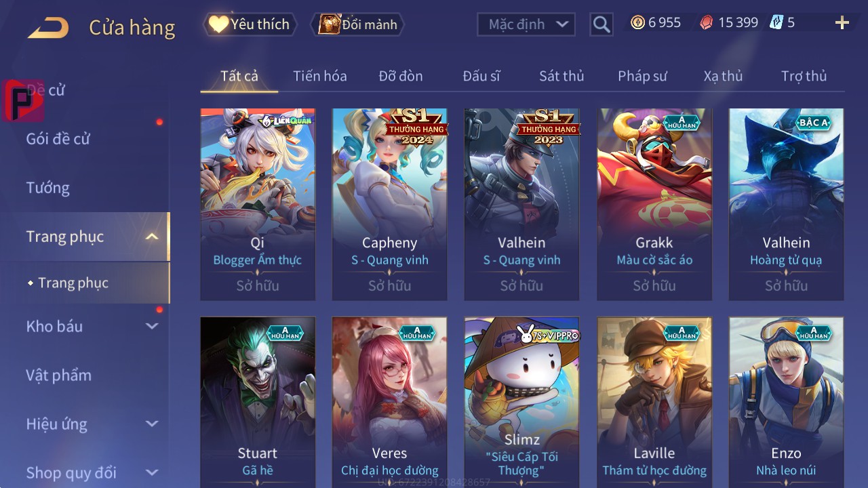The image size is (868, 488).
Task: Tap the back arrow icon
Action: click(x=48, y=28)
